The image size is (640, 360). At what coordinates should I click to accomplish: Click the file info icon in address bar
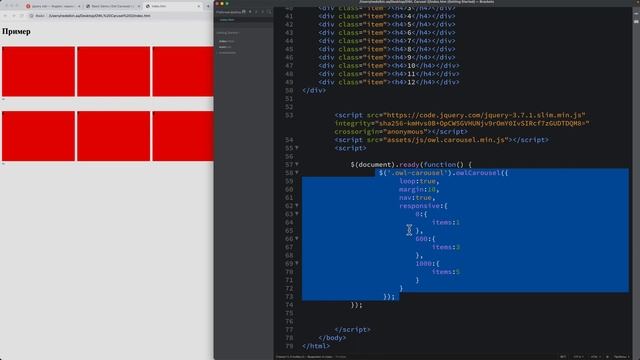pos(31,16)
